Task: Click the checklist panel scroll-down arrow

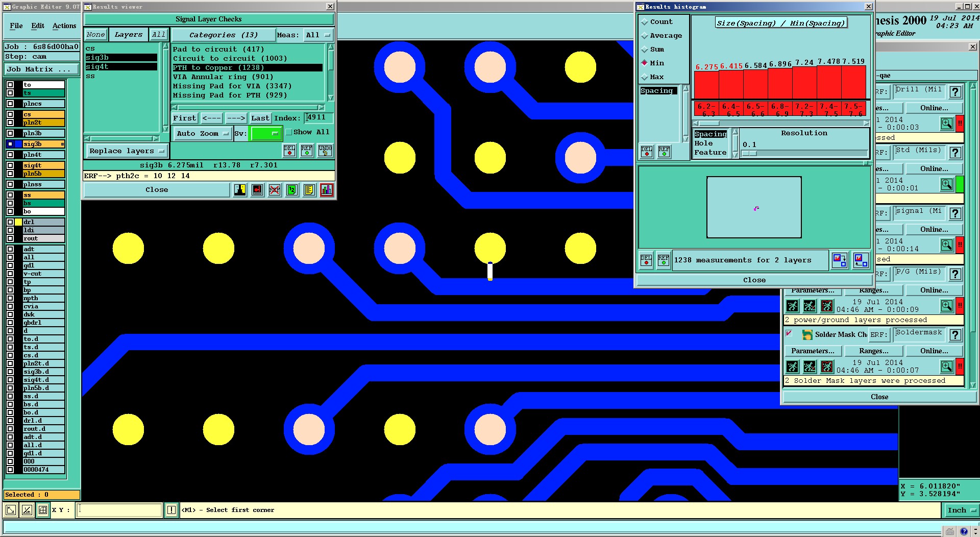Action: point(973,385)
